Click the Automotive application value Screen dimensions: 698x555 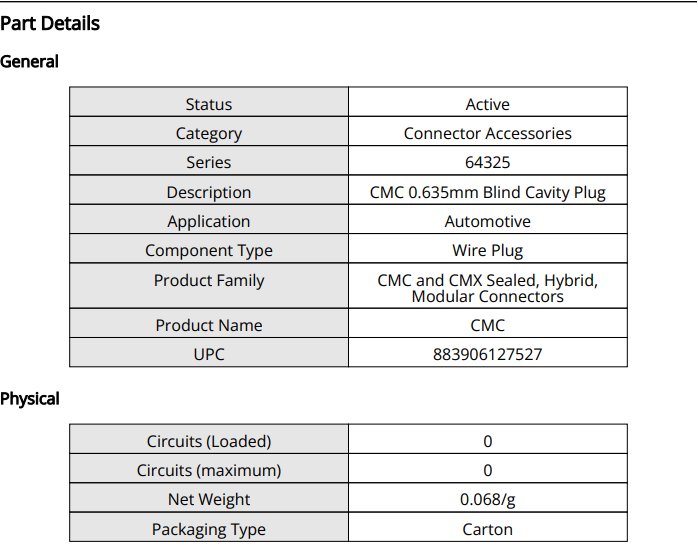[x=487, y=221]
